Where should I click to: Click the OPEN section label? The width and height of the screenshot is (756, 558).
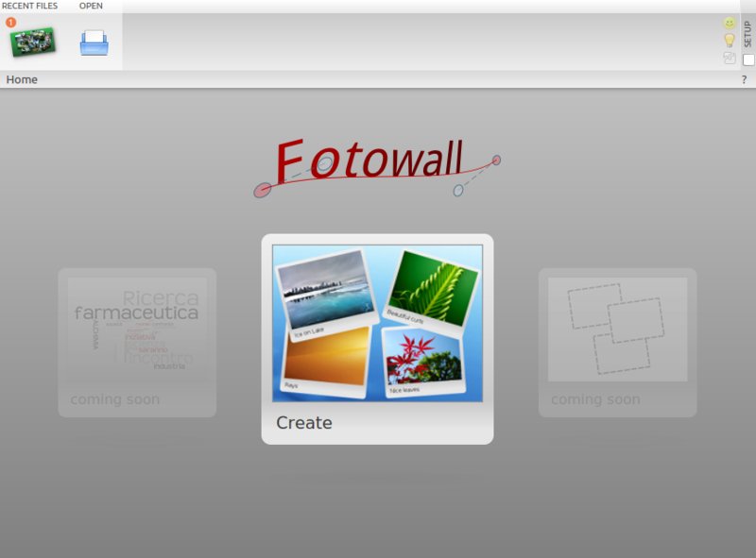click(91, 6)
